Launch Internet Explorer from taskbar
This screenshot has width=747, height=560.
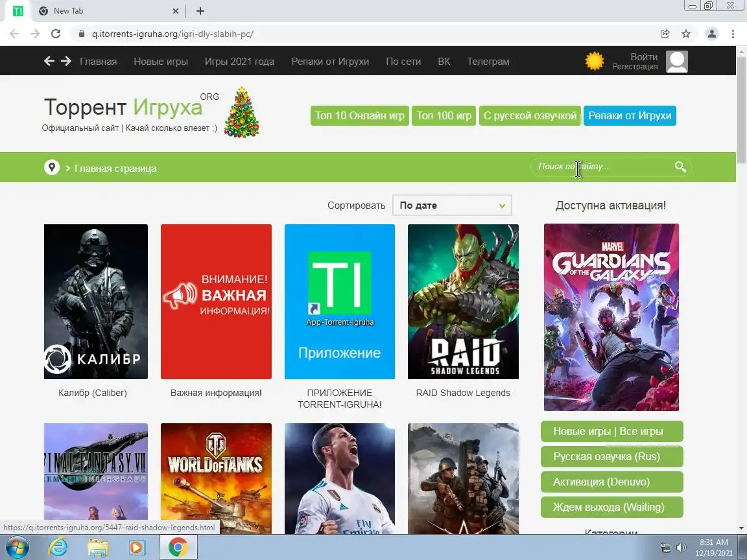58,548
